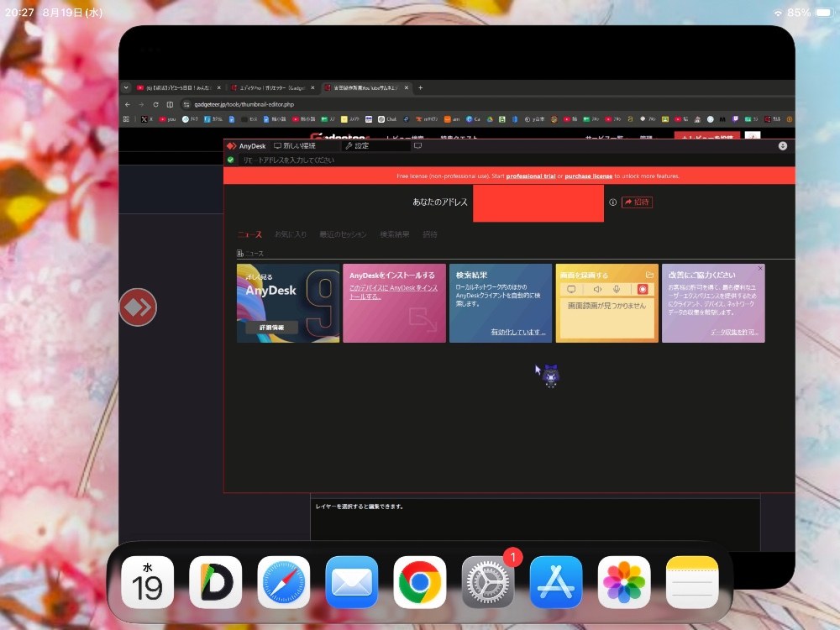Click the browser URL address bar
Image resolution: width=840 pixels, height=630 pixels.
tap(482, 104)
